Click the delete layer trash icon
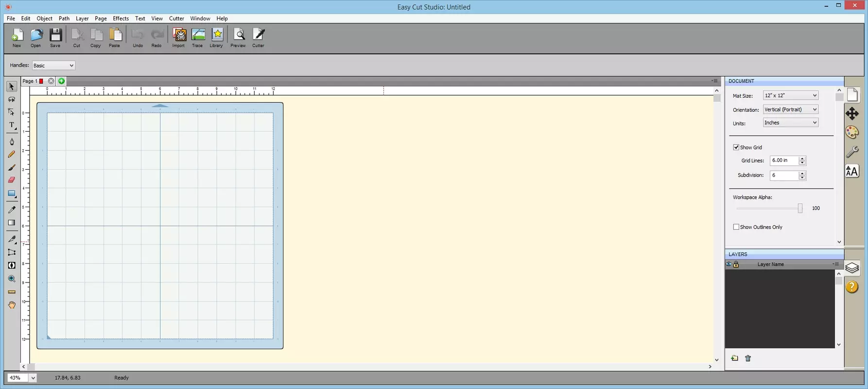The width and height of the screenshot is (868, 389). (x=748, y=358)
